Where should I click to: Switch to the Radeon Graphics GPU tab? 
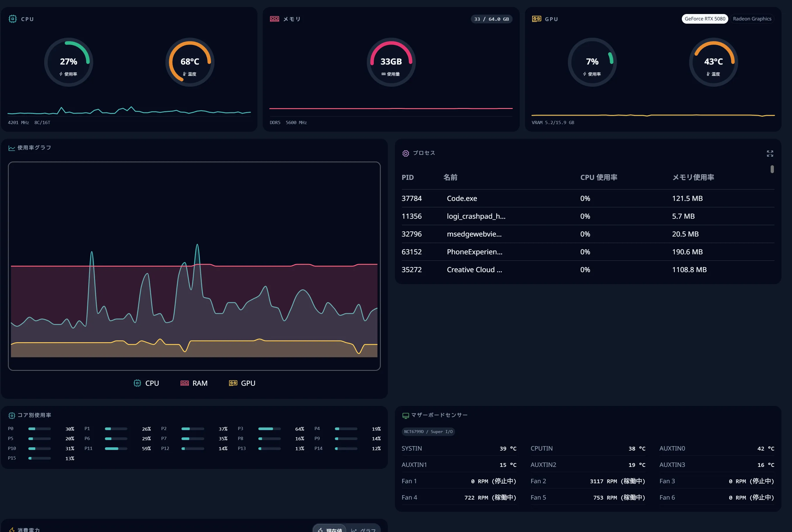[752, 19]
